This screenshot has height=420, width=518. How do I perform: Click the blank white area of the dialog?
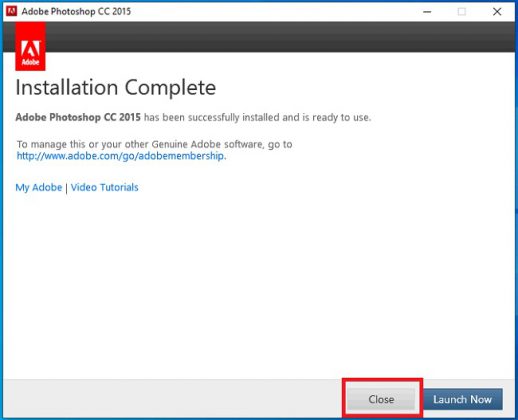pos(259,283)
